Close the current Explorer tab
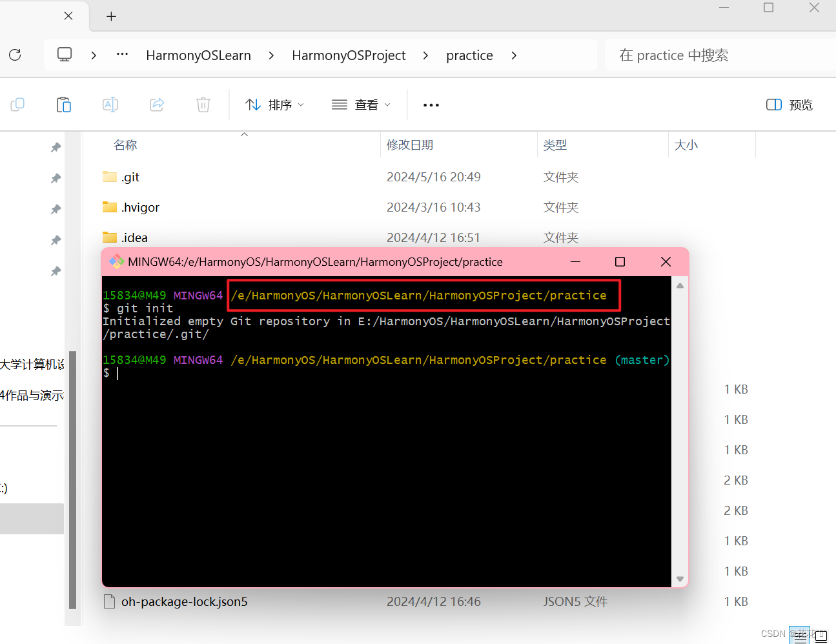This screenshot has width=836, height=644. point(68,15)
